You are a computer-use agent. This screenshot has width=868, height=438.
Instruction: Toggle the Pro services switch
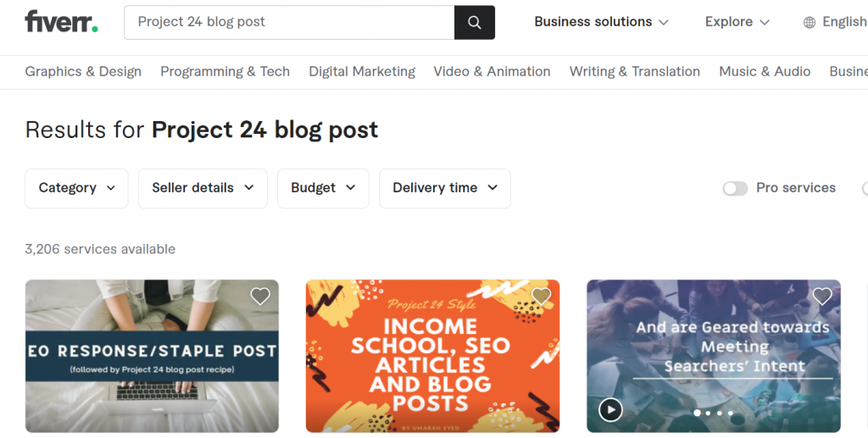point(735,188)
